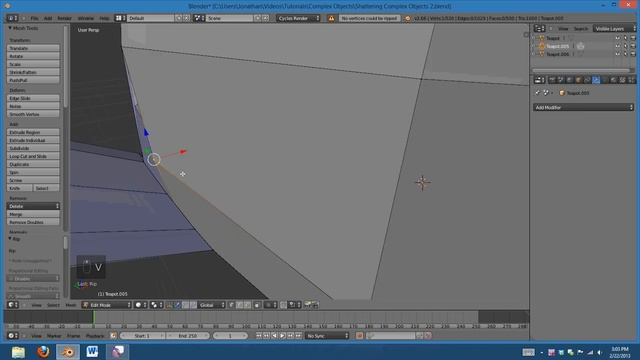
Task: Open the No Sync dropdown
Action: click(327, 336)
